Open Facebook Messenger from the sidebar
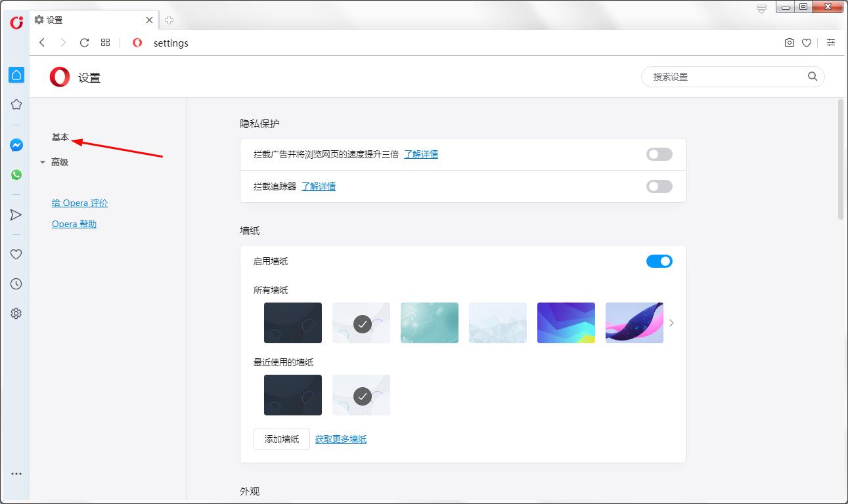The height and width of the screenshot is (504, 848). 16,145
